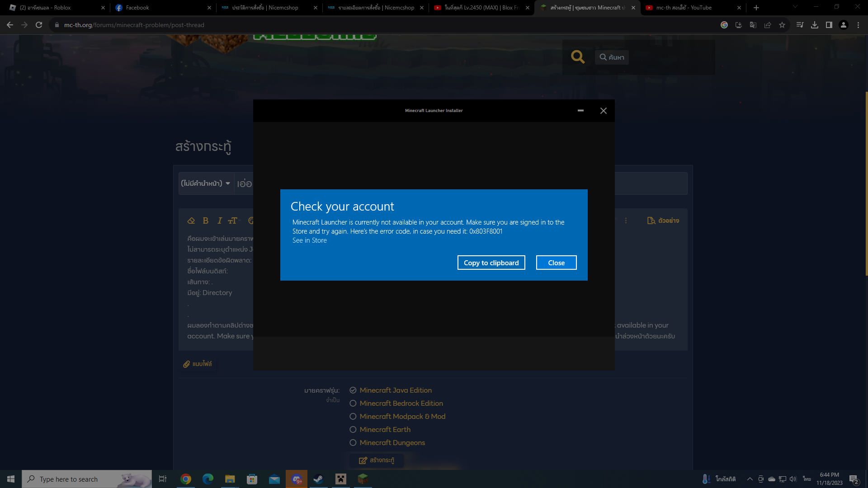868x488 pixels.
Task: Click the See in Store link
Action: point(309,240)
